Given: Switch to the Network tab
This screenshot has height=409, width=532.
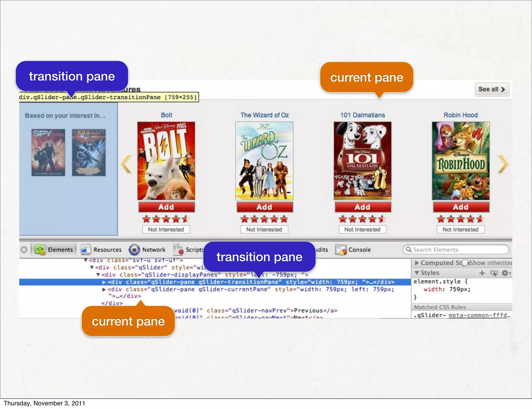Looking at the screenshot, I should click(x=147, y=250).
